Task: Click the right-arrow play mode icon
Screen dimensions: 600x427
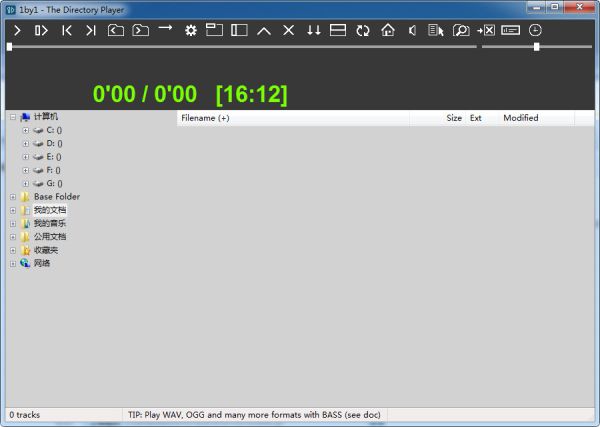Action: 165,28
